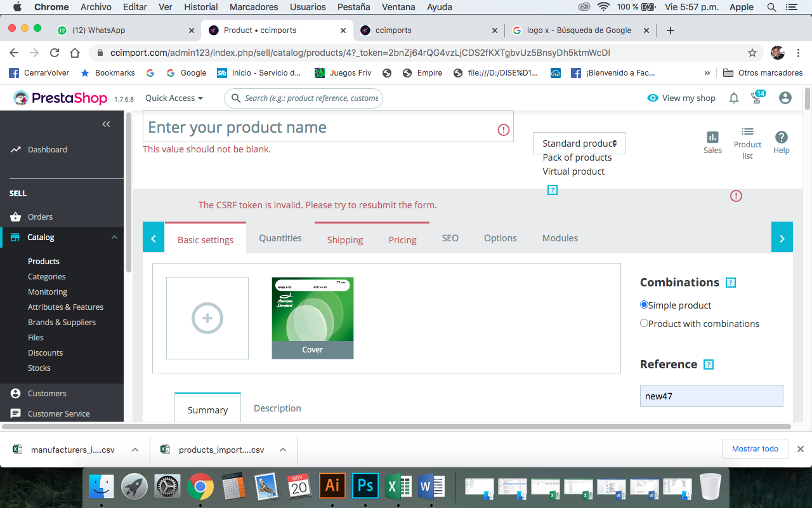Click Chrome's home button

(75, 53)
